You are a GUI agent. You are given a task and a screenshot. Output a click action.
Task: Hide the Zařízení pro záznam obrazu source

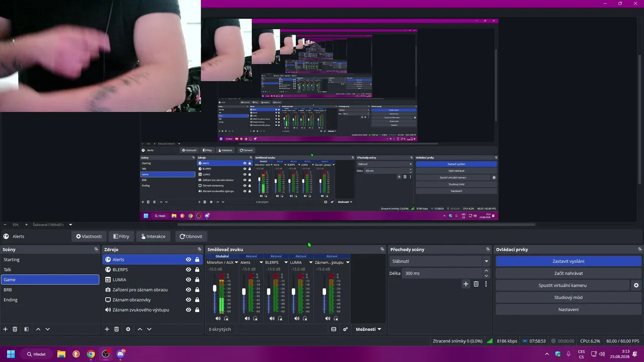[x=189, y=290]
